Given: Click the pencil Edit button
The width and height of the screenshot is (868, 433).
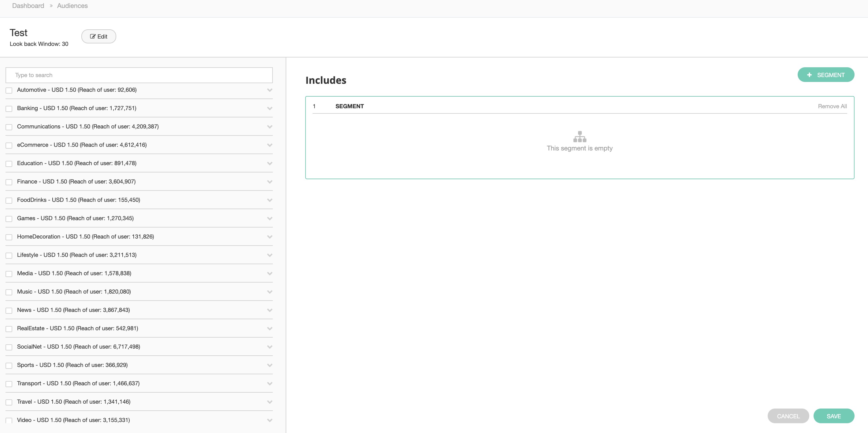Looking at the screenshot, I should [x=98, y=36].
